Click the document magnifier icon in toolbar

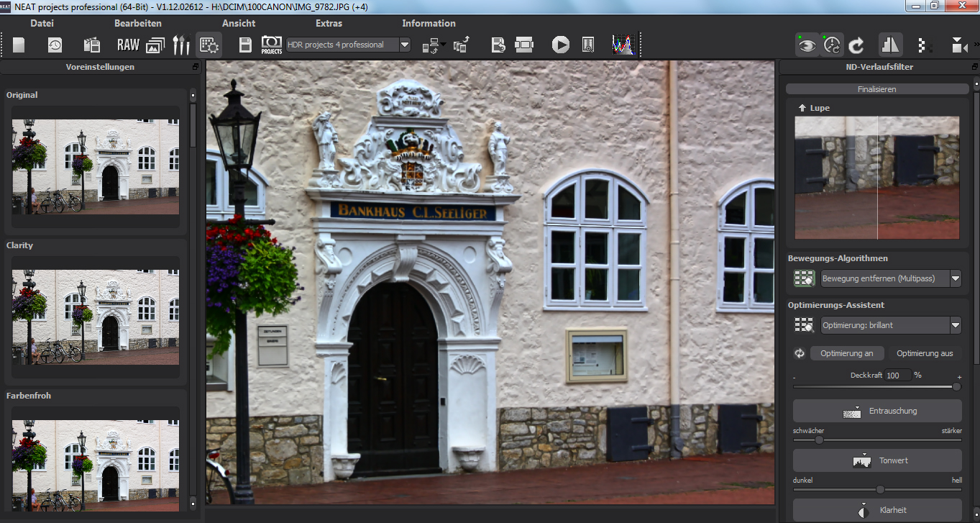click(588, 45)
